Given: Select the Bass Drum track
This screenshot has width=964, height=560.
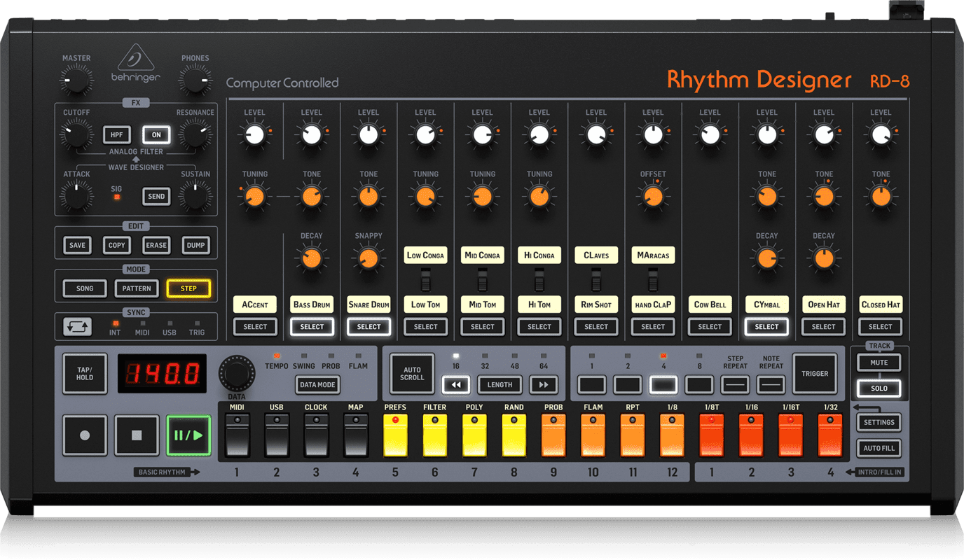Looking at the screenshot, I should 312,327.
